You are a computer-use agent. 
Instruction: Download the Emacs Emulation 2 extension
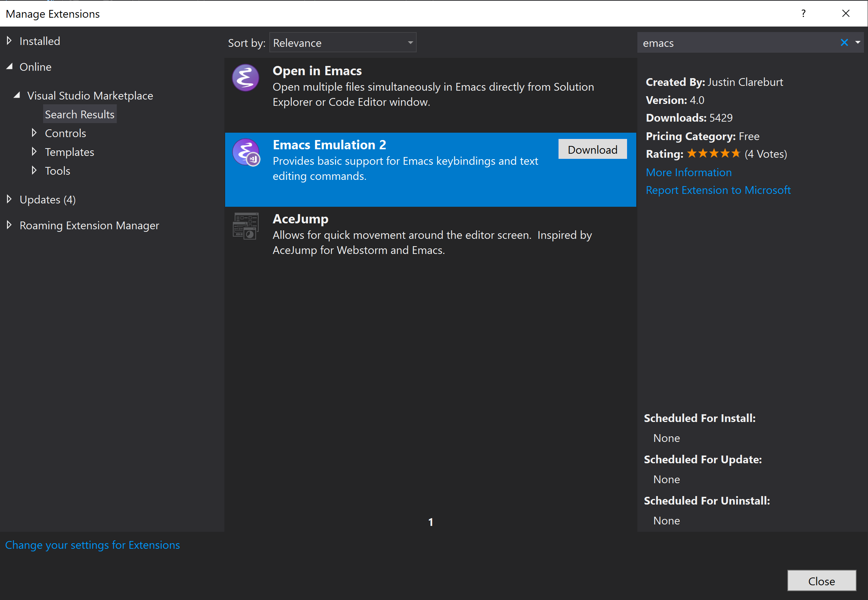click(592, 150)
